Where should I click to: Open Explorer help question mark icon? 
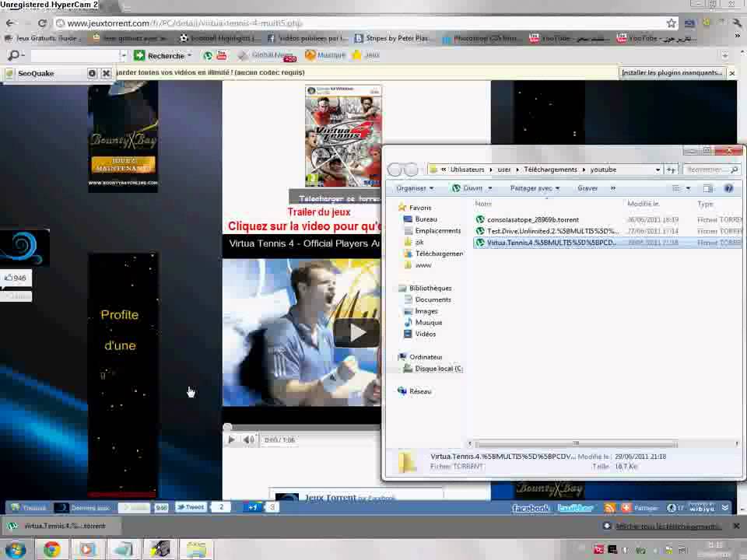(728, 188)
